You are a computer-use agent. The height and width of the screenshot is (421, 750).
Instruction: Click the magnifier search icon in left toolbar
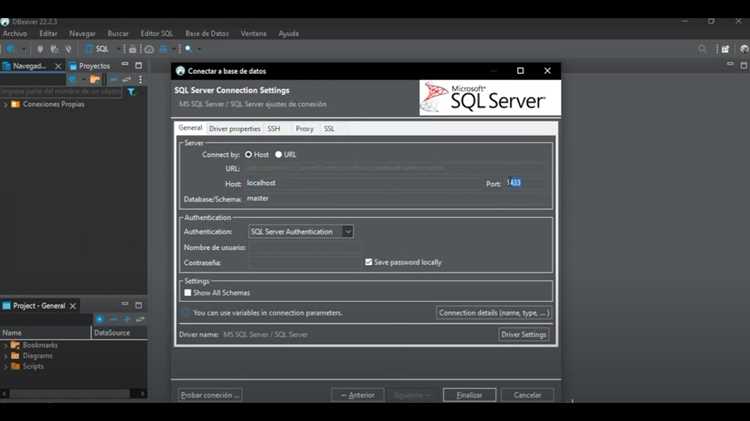(188, 49)
